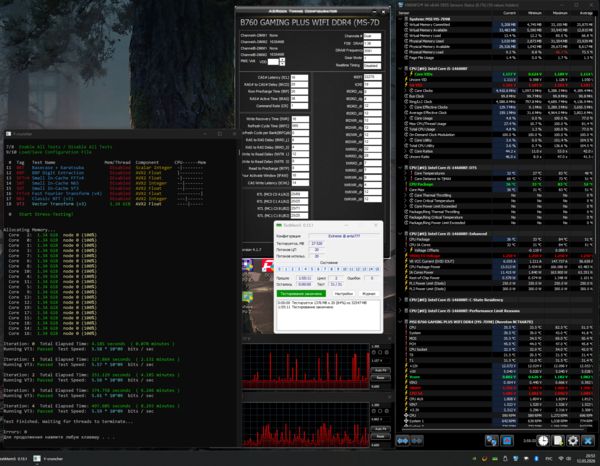Open the purple CPU-Z desktop shortcut
The width and height of the screenshot is (600, 466).
pyautogui.click(x=248, y=266)
